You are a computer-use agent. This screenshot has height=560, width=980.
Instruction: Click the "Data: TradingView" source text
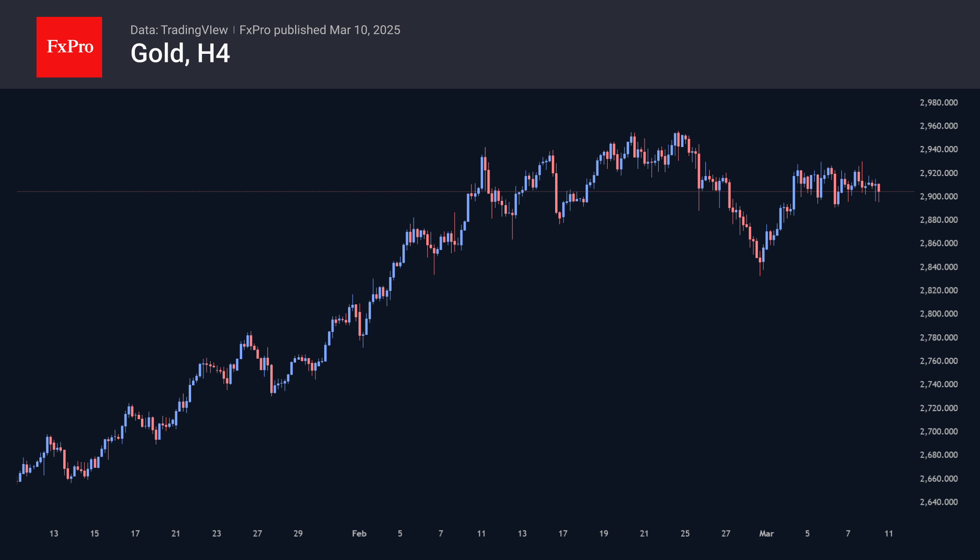pos(179,30)
